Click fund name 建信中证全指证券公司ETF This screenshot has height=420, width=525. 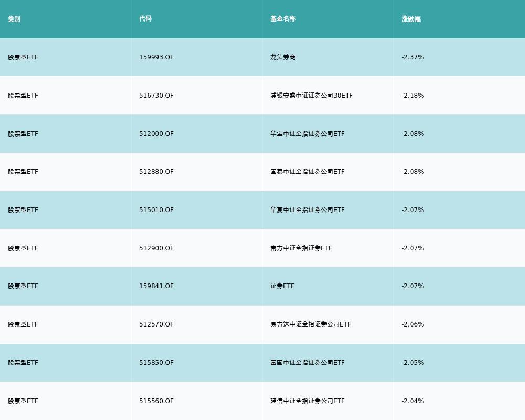pyautogui.click(x=307, y=401)
